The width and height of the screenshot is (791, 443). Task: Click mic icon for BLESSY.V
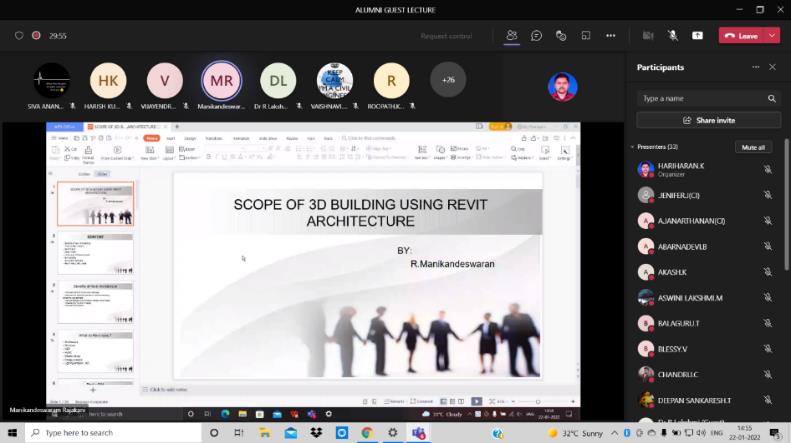[768, 349]
